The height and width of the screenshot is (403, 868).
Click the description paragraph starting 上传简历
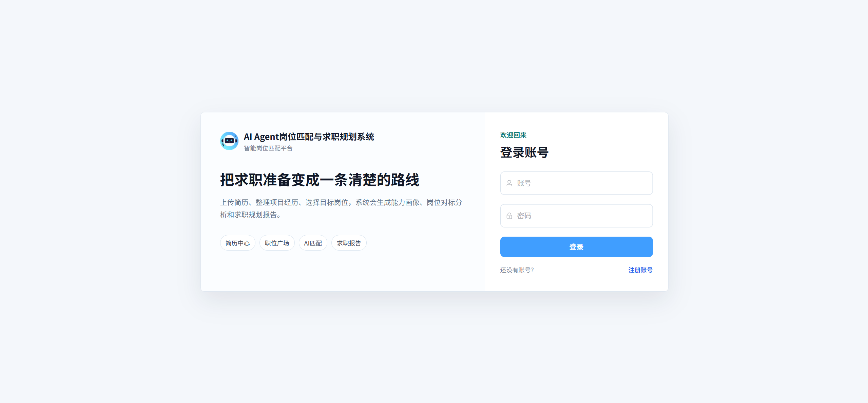(341, 208)
